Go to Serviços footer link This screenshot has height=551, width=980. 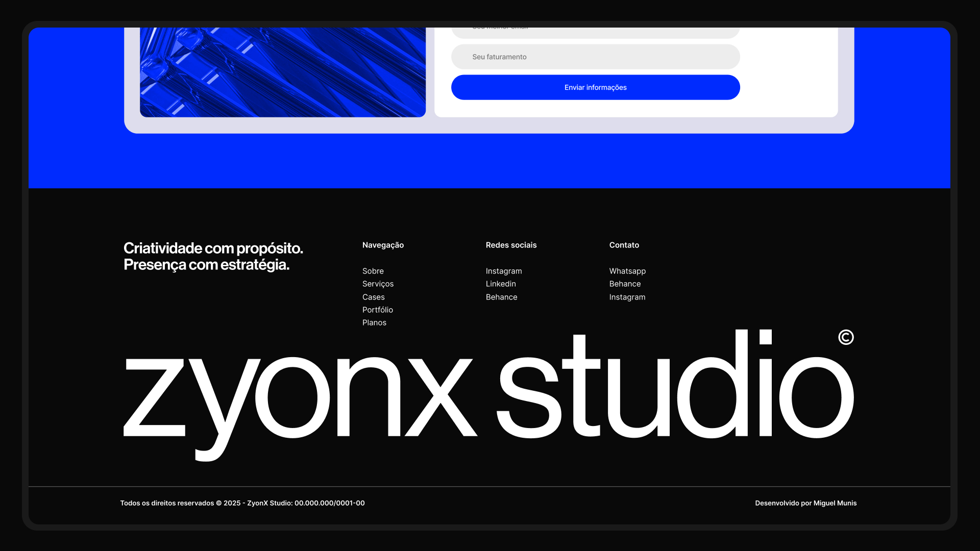pyautogui.click(x=378, y=284)
